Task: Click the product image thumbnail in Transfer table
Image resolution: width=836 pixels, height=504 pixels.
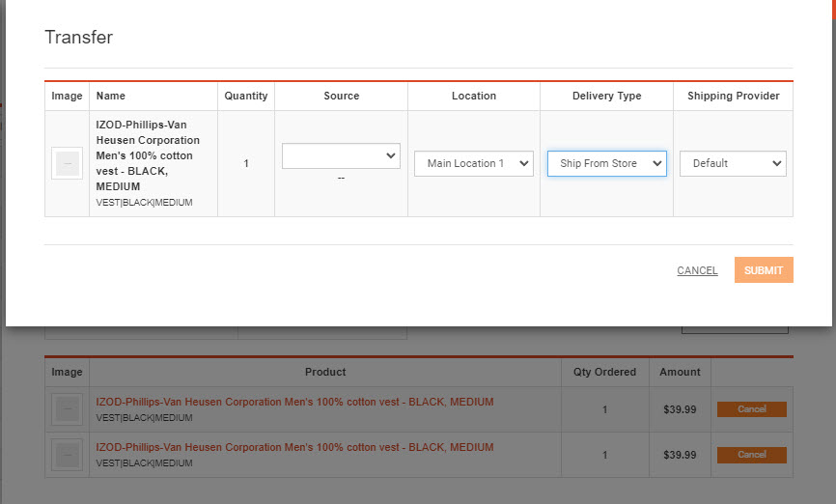Action: tap(68, 163)
